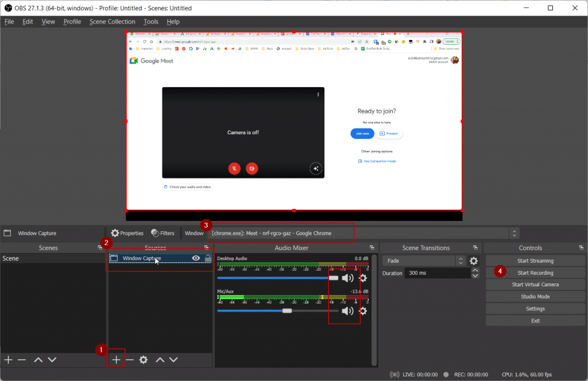The image size is (588, 381).
Task: Click the REC status indicator dot
Action: 446,374
